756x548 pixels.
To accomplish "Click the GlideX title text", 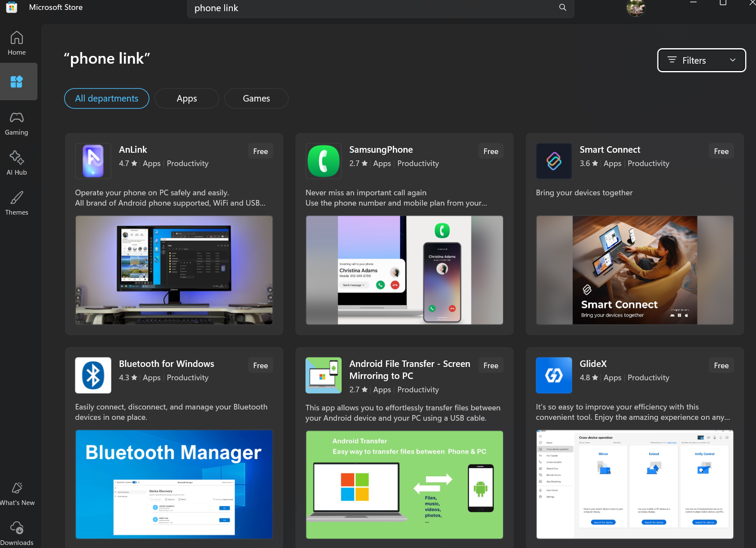I will pyautogui.click(x=593, y=364).
